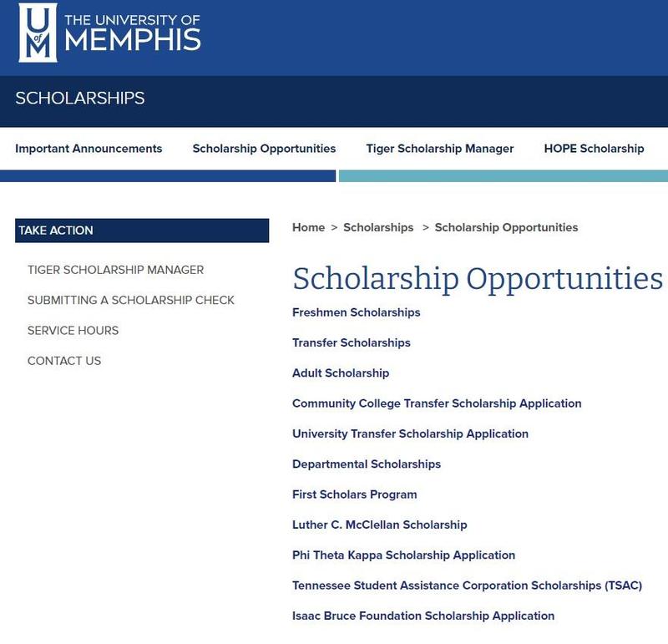This screenshot has width=668, height=644.
Task: Open Freshmen Scholarships link
Action: point(356,312)
